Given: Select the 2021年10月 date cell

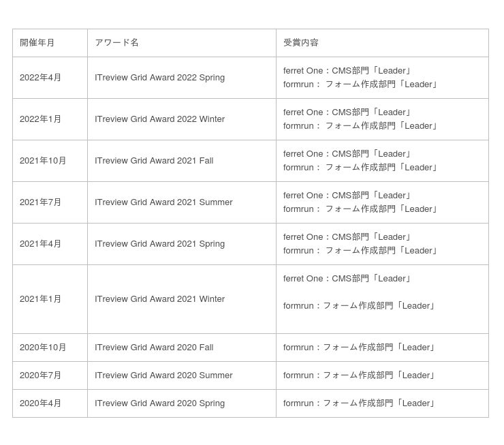Looking at the screenshot, I should [x=43, y=161].
